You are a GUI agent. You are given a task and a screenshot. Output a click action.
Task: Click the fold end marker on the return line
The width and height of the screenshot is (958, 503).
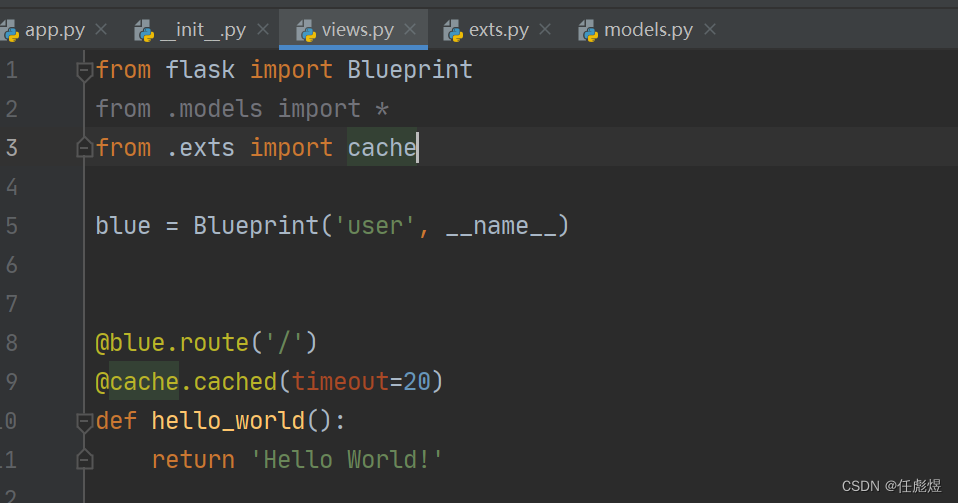[84, 460]
